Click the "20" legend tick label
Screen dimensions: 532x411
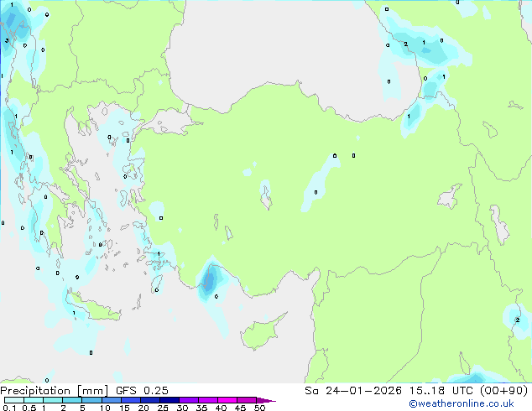tap(143, 408)
